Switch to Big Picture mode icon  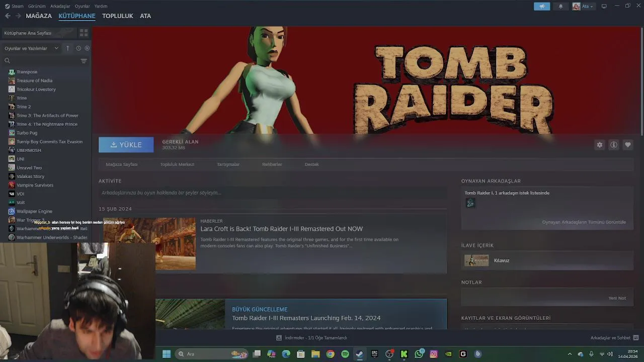pyautogui.click(x=604, y=6)
